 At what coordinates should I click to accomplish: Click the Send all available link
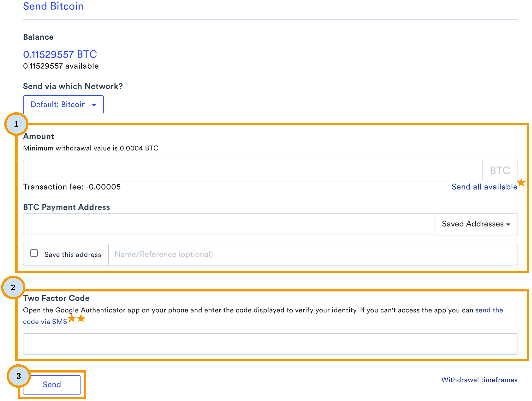coord(484,187)
